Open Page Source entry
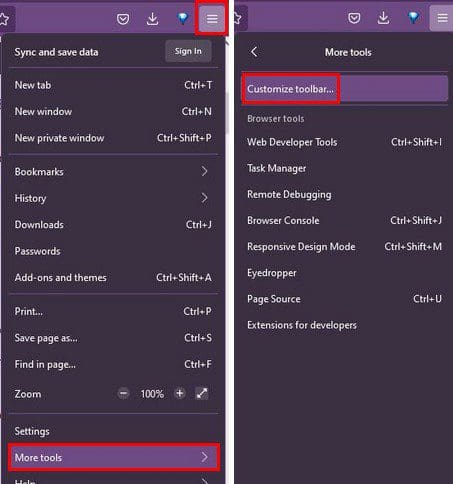This screenshot has width=453, height=484. pyautogui.click(x=345, y=299)
